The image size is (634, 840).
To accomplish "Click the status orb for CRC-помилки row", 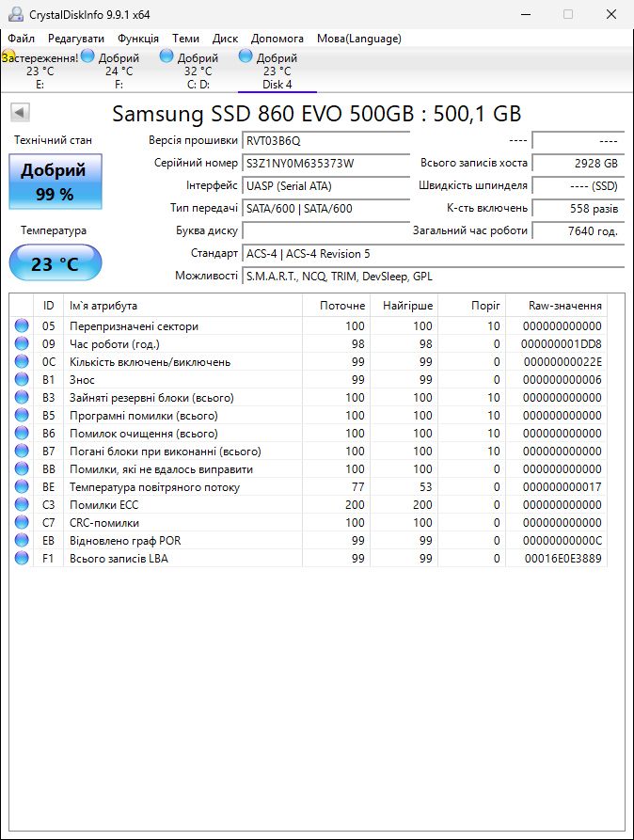I will coord(22,522).
